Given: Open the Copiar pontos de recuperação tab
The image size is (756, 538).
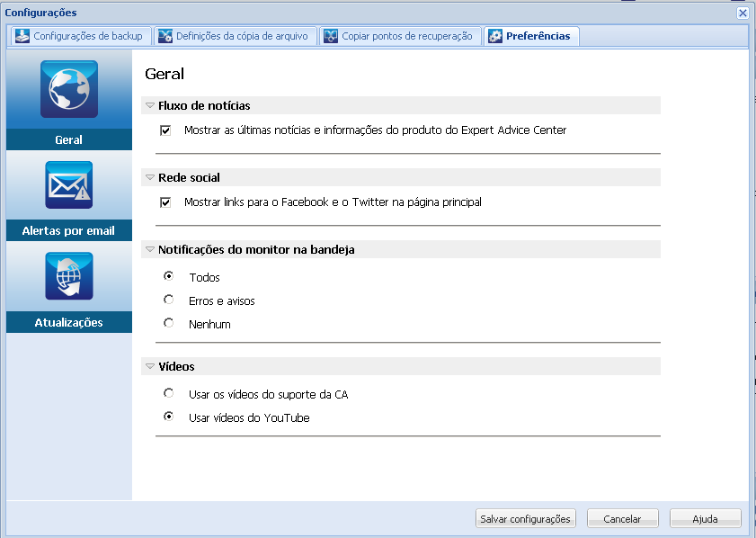Looking at the screenshot, I should [x=406, y=36].
